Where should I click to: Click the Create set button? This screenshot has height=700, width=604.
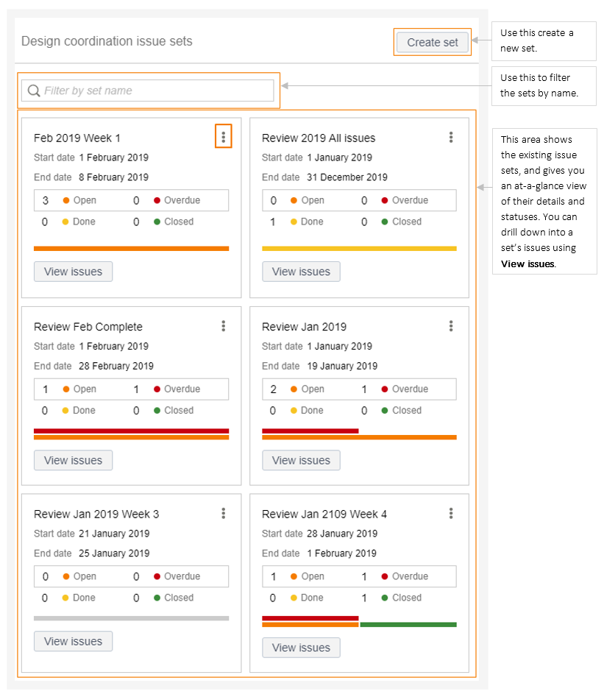click(433, 43)
